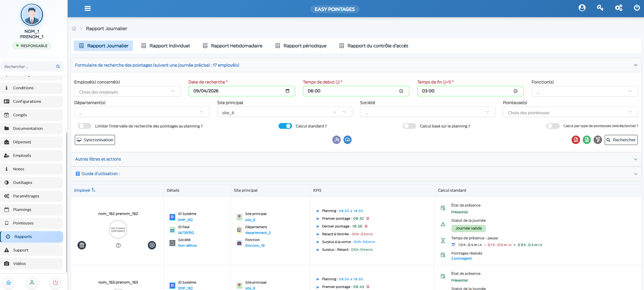Open Choix des employés dropdown
Image resolution: width=644 pixels, height=290 pixels.
pyautogui.click(x=128, y=91)
